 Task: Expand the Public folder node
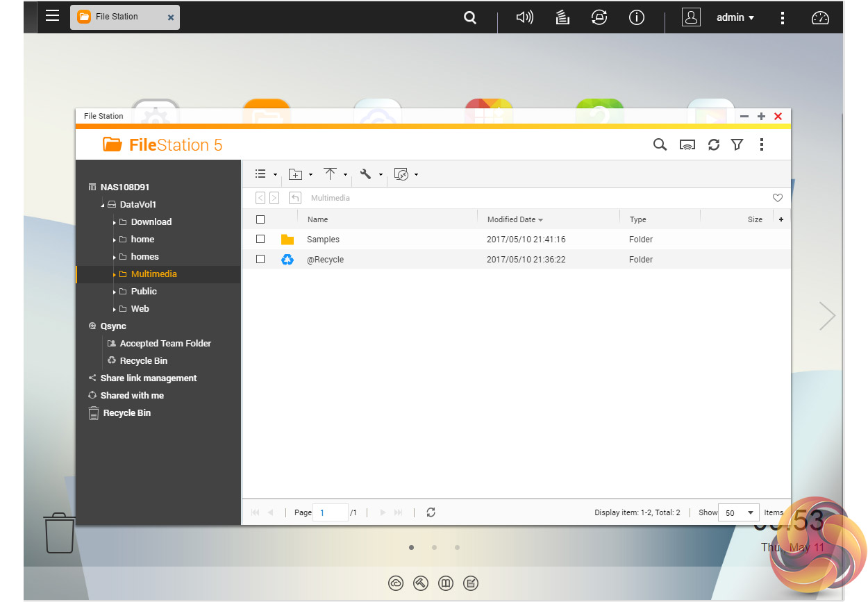coord(115,292)
